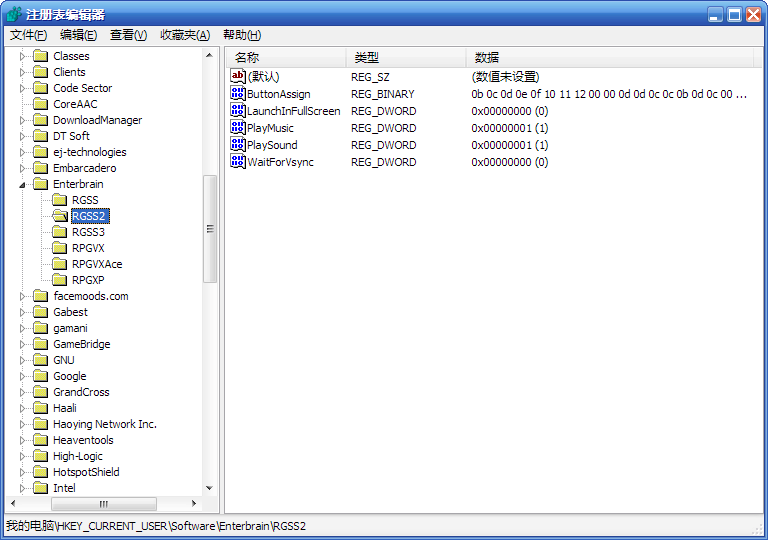768x540 pixels.
Task: Click the tree scroll down arrow
Action: (x=210, y=488)
